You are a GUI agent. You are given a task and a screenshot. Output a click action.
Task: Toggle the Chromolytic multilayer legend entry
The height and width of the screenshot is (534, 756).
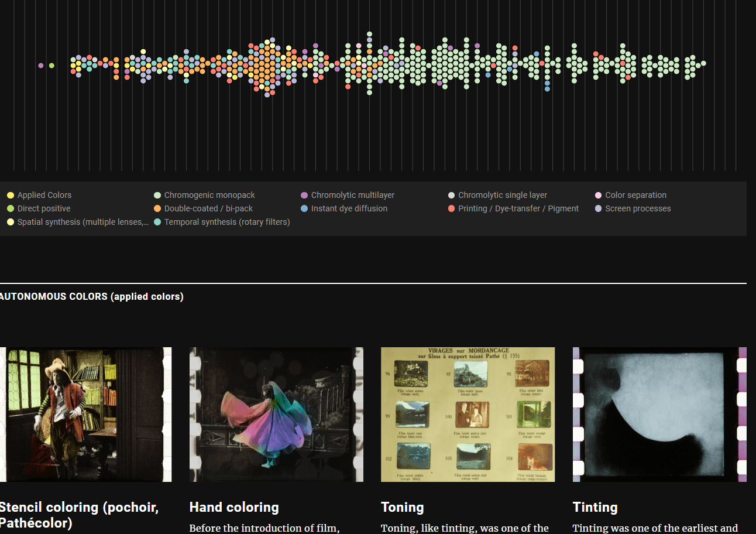pos(347,195)
